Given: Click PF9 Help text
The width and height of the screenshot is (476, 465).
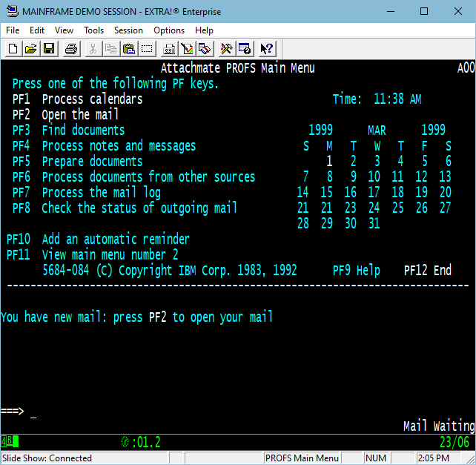Looking at the screenshot, I should pyautogui.click(x=357, y=270).
